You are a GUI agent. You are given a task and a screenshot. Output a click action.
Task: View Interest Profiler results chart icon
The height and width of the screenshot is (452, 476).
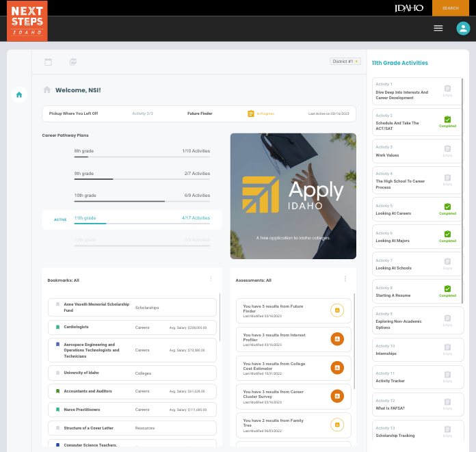click(x=337, y=339)
